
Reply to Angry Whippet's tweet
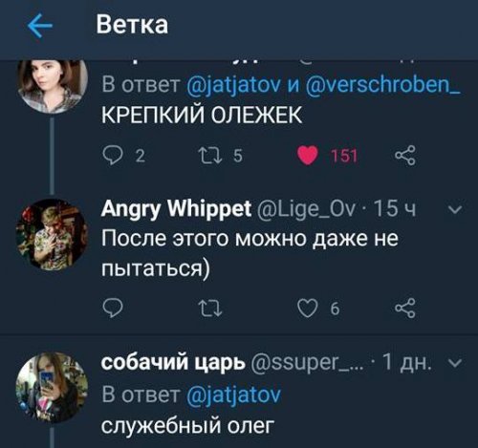tap(113, 309)
